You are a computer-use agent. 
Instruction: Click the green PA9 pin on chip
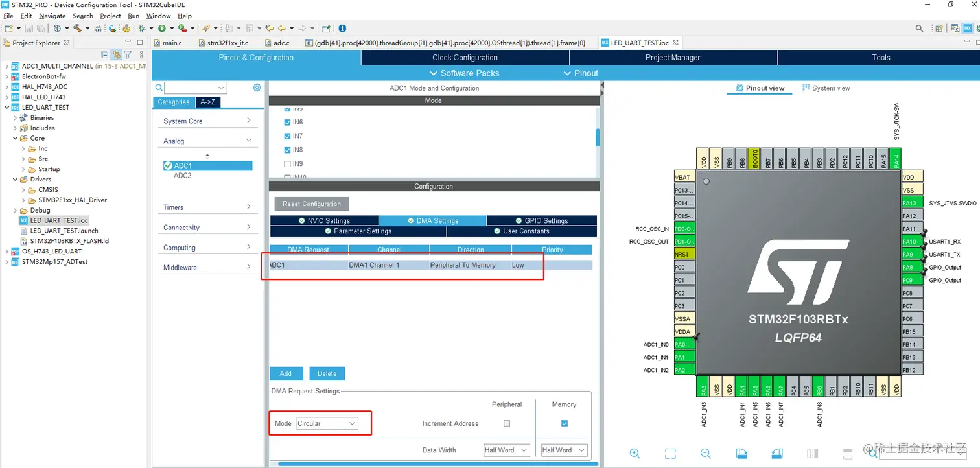(912, 254)
